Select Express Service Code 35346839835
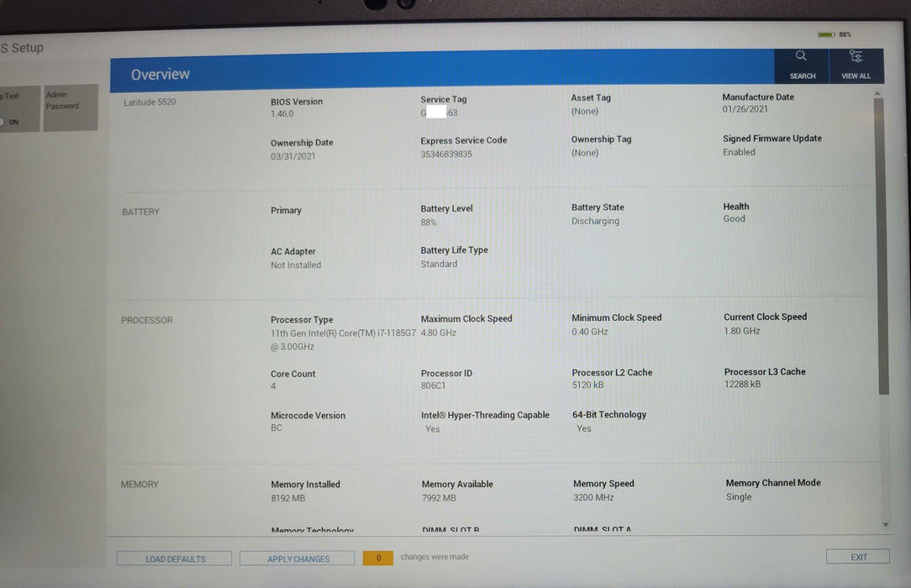Screen dimensions: 911x588 point(446,154)
